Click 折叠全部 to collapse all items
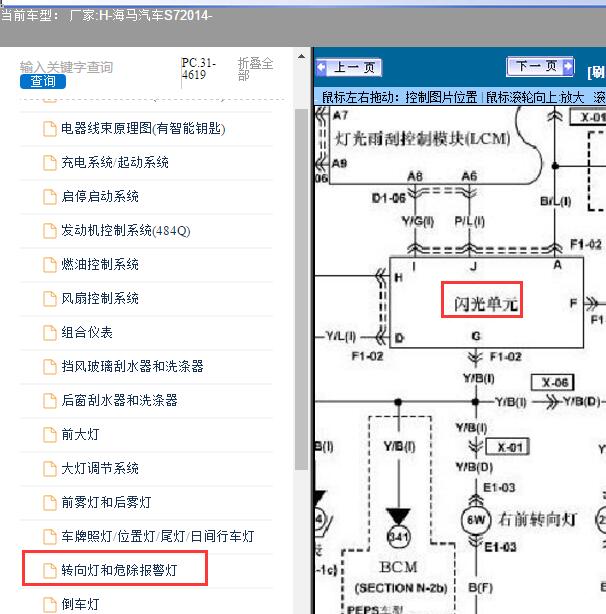The image size is (606, 614). click(x=255, y=69)
